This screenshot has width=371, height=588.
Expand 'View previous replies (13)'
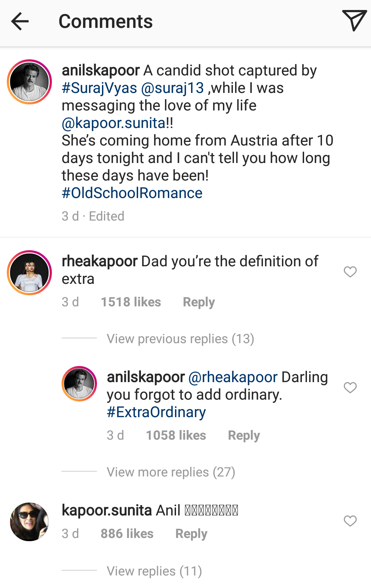coord(180,339)
